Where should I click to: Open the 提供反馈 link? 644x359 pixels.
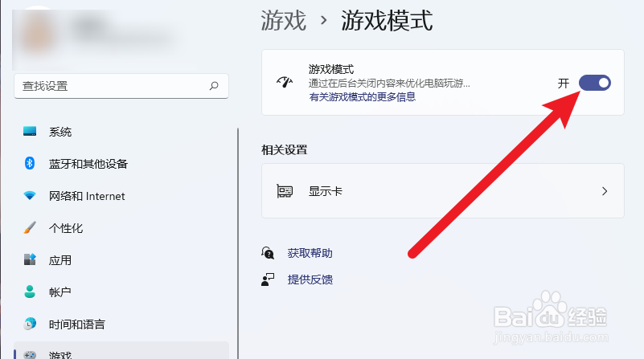click(x=310, y=279)
